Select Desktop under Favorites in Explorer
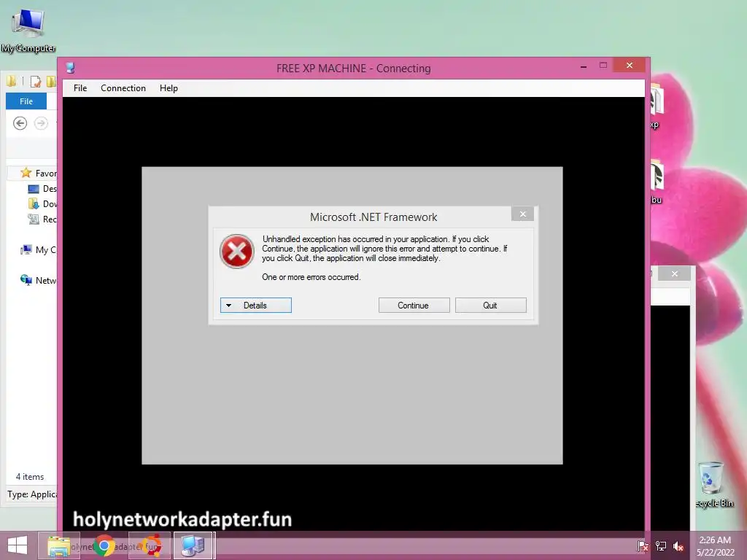Screen dimensions: 747x560 pyautogui.click(x=42, y=189)
